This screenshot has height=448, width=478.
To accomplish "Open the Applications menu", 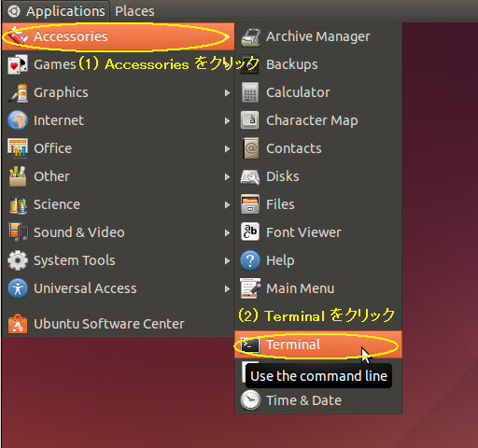I will pos(56,11).
